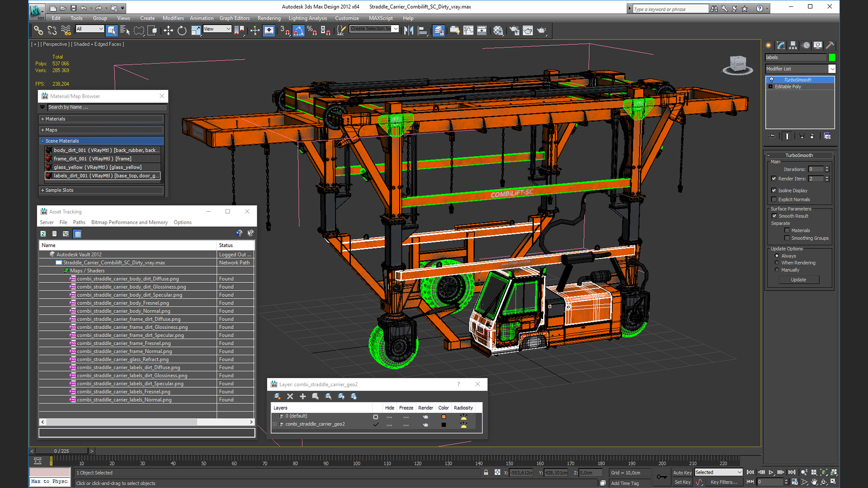The height and width of the screenshot is (488, 868).
Task: Open Select by Name tool
Action: coord(125,30)
